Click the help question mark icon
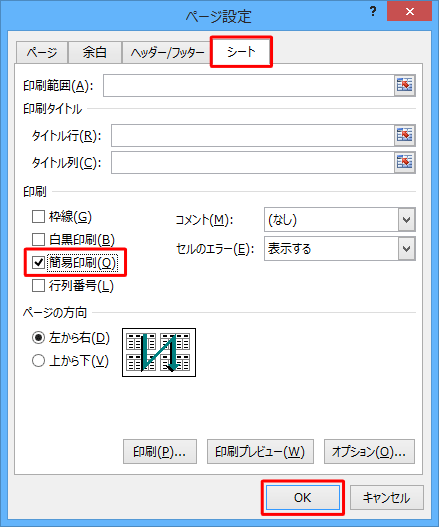 (x=373, y=12)
